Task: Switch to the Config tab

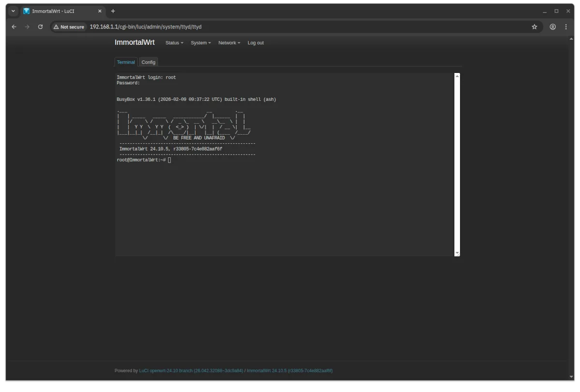Action: pos(148,62)
